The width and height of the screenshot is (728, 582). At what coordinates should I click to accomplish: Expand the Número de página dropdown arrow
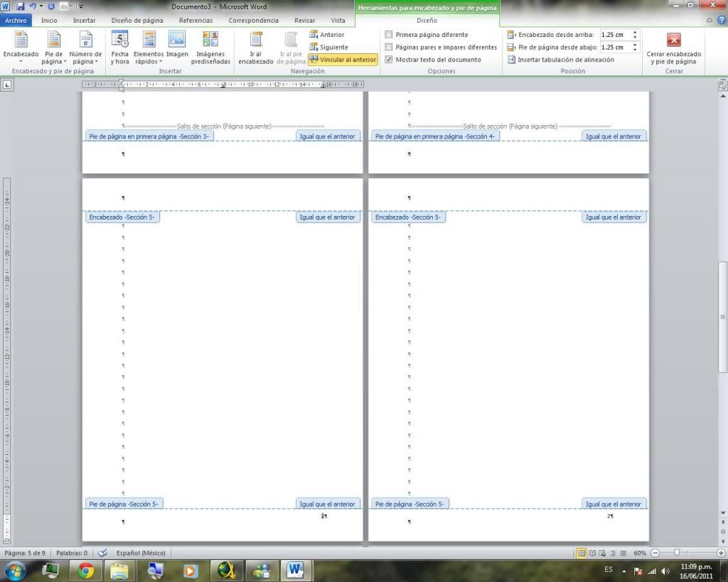coord(96,62)
